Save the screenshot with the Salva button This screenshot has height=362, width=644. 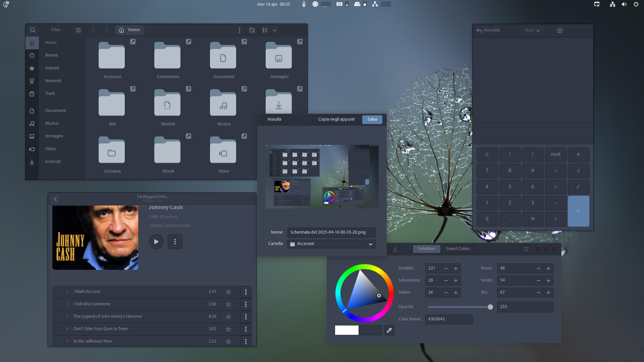pyautogui.click(x=372, y=119)
